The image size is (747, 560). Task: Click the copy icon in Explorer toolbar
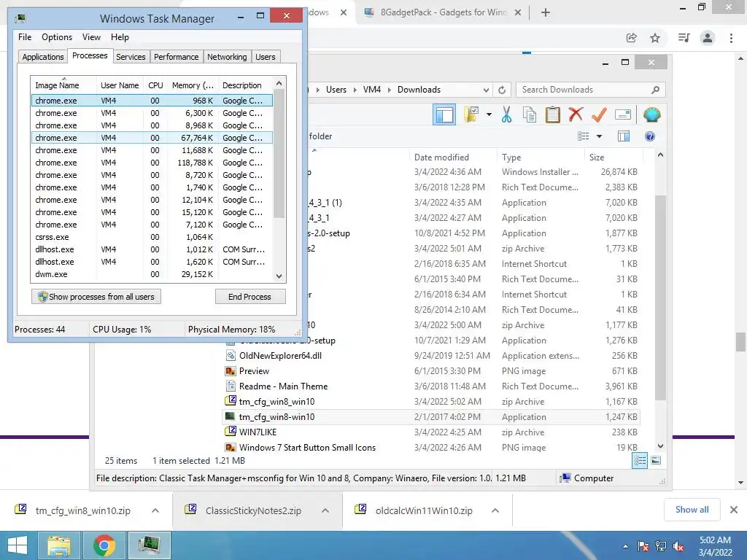click(x=530, y=114)
